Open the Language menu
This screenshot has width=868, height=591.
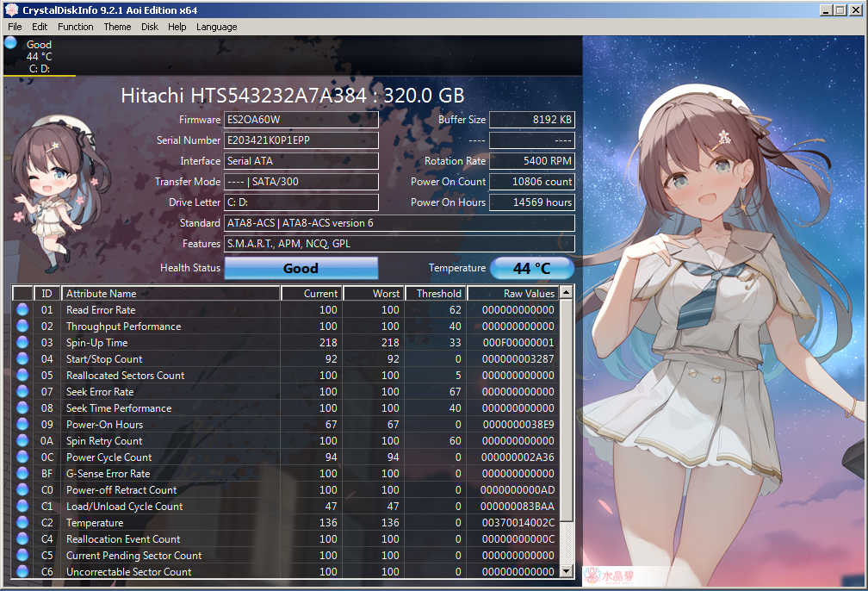point(216,27)
